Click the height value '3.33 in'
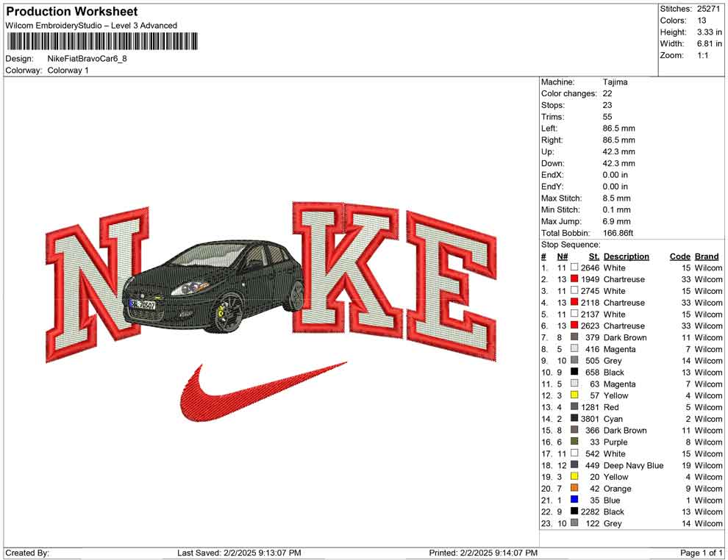Screen dimensions: 728x560 710,32
